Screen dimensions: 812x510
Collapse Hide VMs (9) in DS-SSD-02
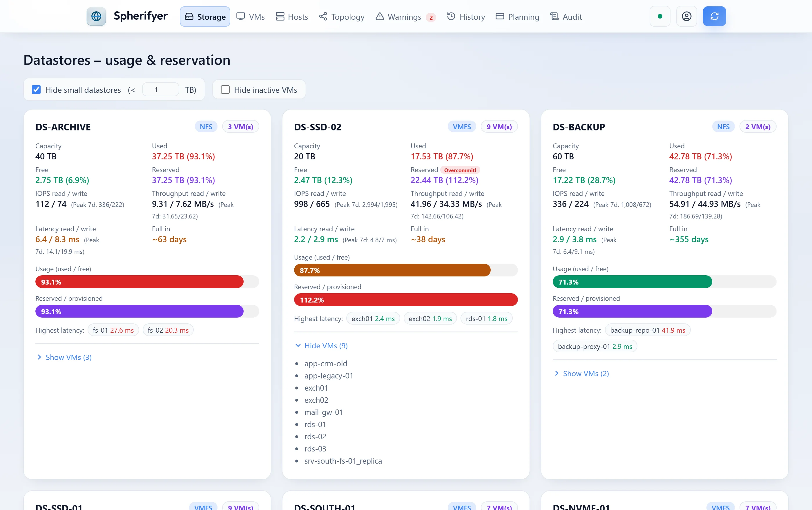point(321,346)
